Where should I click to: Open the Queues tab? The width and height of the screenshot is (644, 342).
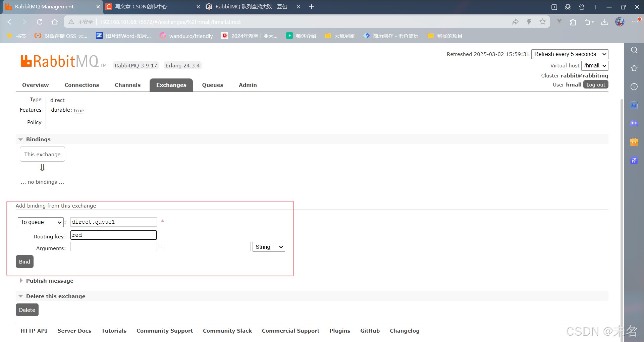(213, 85)
